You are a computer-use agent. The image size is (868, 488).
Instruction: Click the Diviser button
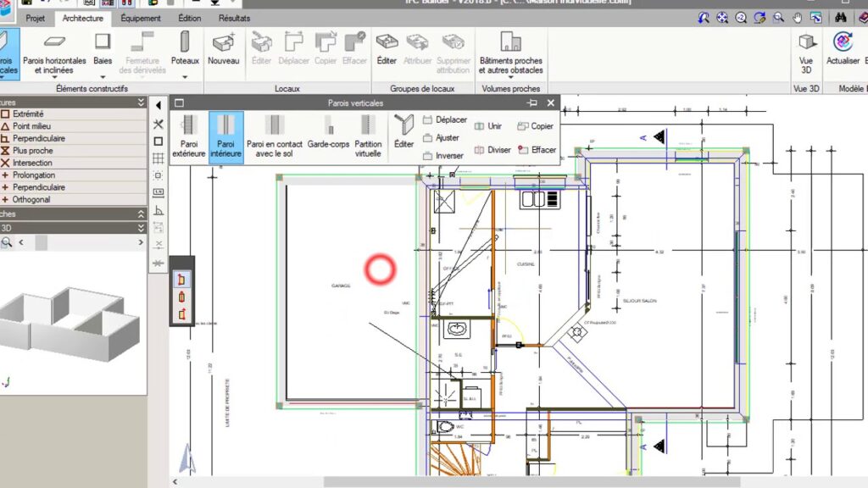[492, 150]
